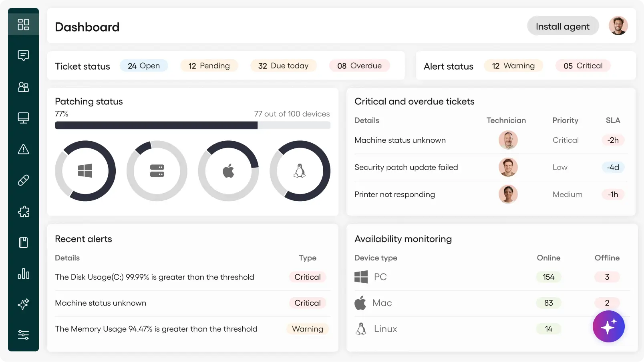
Task: Open the 24 Open tickets filter
Action: [144, 66]
